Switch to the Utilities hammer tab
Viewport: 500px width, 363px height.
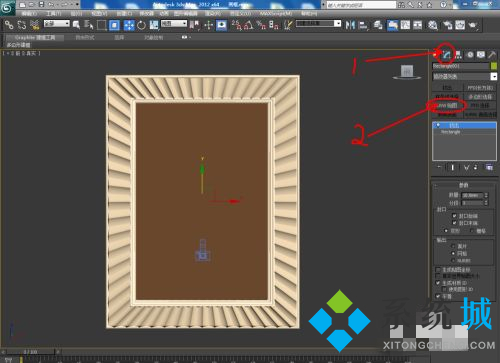492,55
